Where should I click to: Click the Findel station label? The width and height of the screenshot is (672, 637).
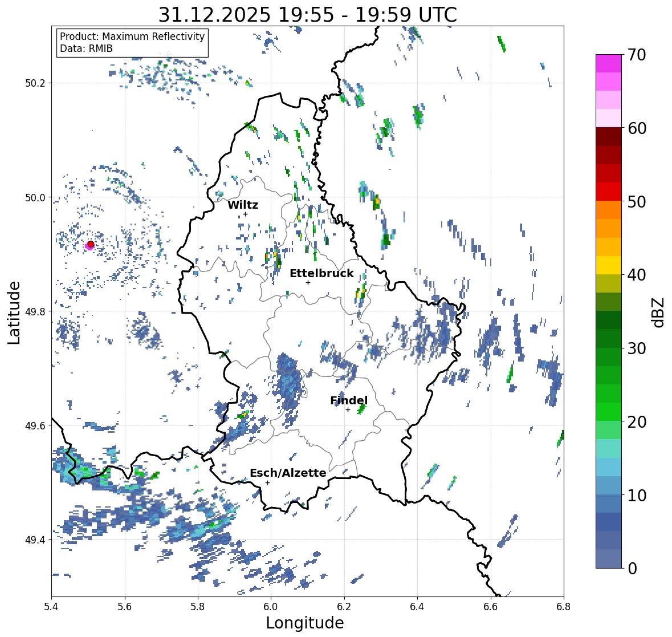point(349,401)
